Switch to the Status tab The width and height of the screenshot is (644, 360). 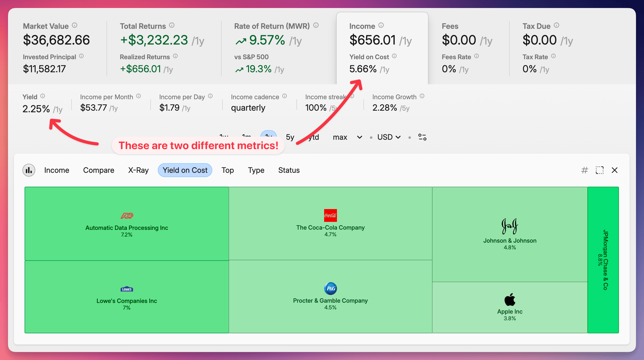coord(289,170)
